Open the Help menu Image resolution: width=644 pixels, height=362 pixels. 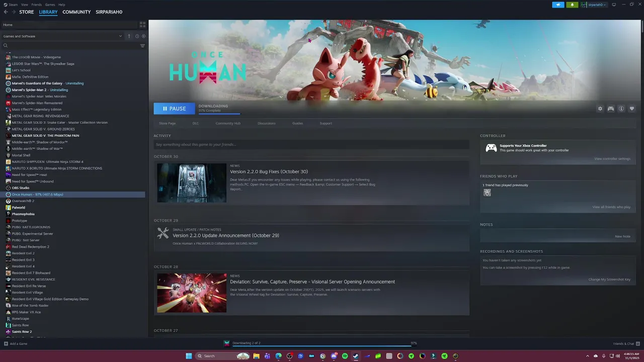[x=61, y=5]
